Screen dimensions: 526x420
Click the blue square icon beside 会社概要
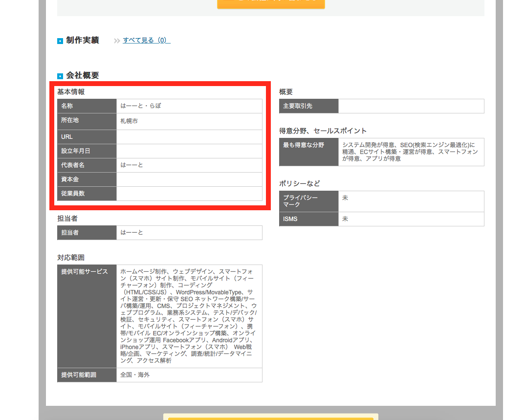click(x=60, y=76)
